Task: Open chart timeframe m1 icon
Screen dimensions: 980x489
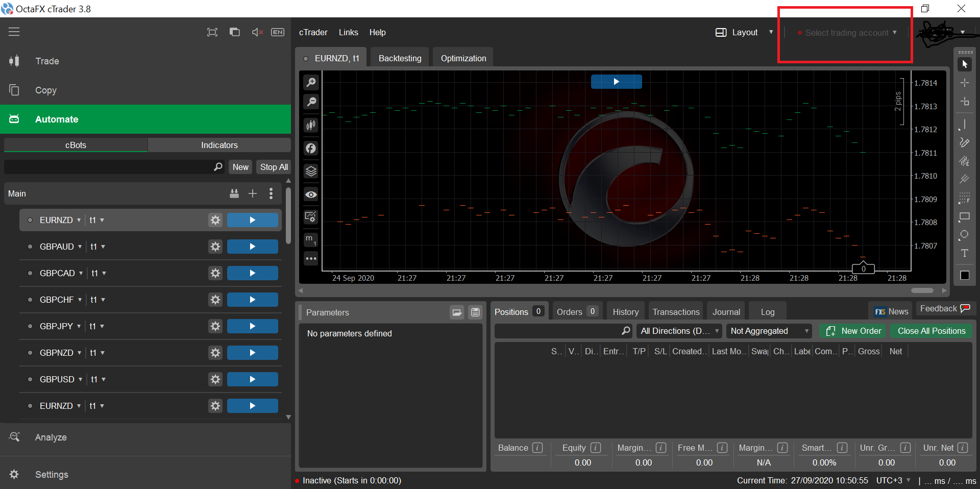Action: (x=311, y=239)
